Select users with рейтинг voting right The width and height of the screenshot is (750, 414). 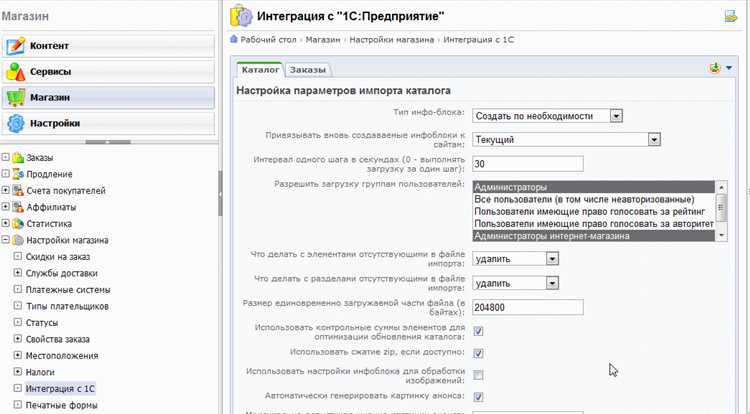tap(594, 211)
